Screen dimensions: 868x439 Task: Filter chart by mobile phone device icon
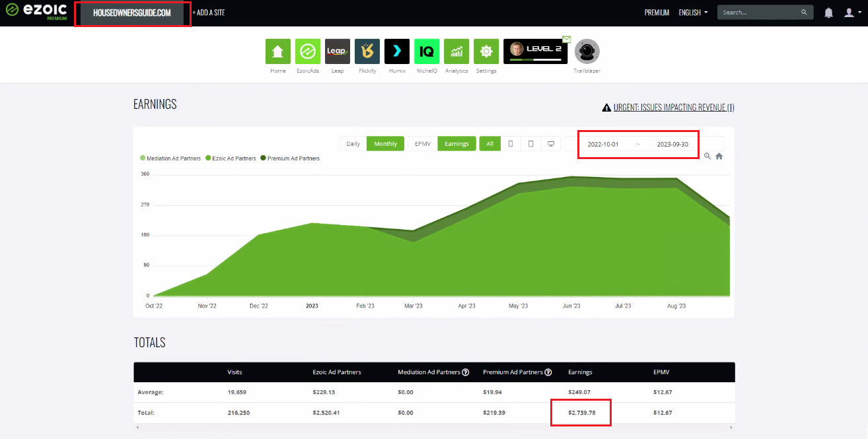click(x=511, y=144)
